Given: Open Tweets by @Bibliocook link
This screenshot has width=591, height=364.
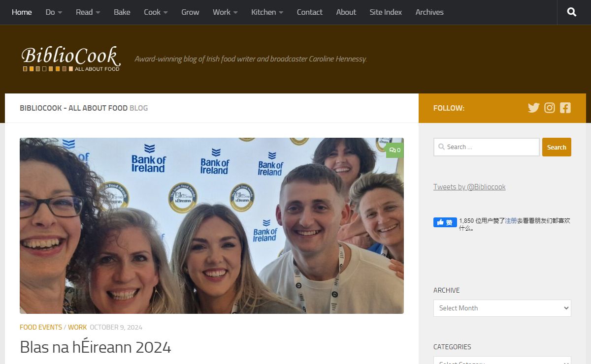Looking at the screenshot, I should 469,187.
